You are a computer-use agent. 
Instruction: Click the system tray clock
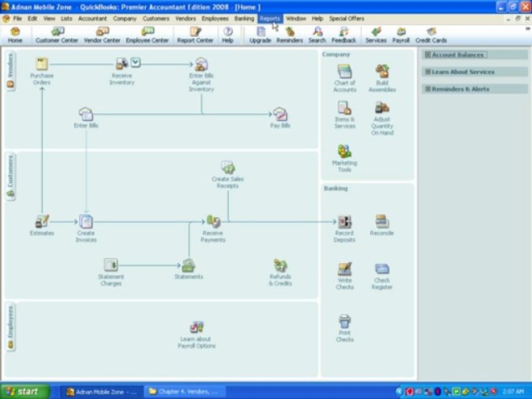pos(513,392)
